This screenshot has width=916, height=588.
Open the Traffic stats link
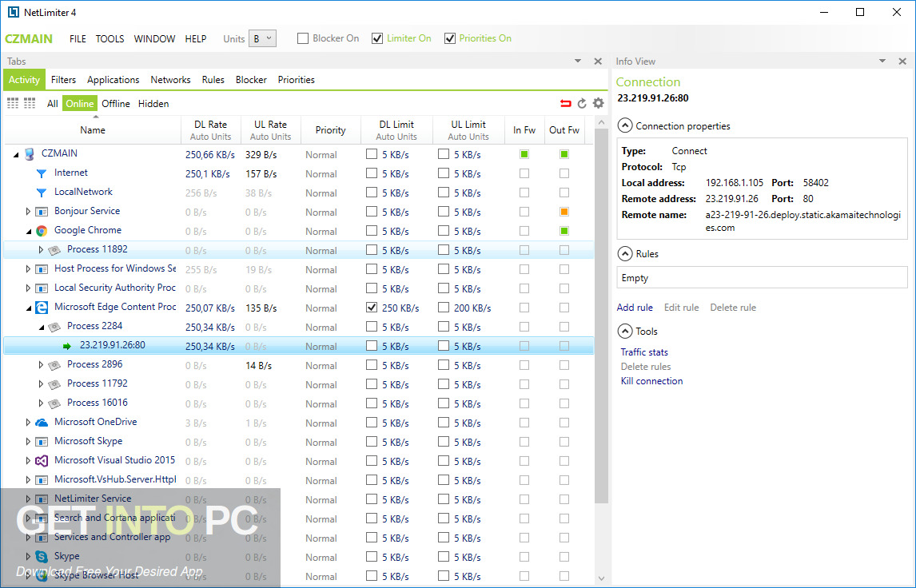tap(644, 352)
